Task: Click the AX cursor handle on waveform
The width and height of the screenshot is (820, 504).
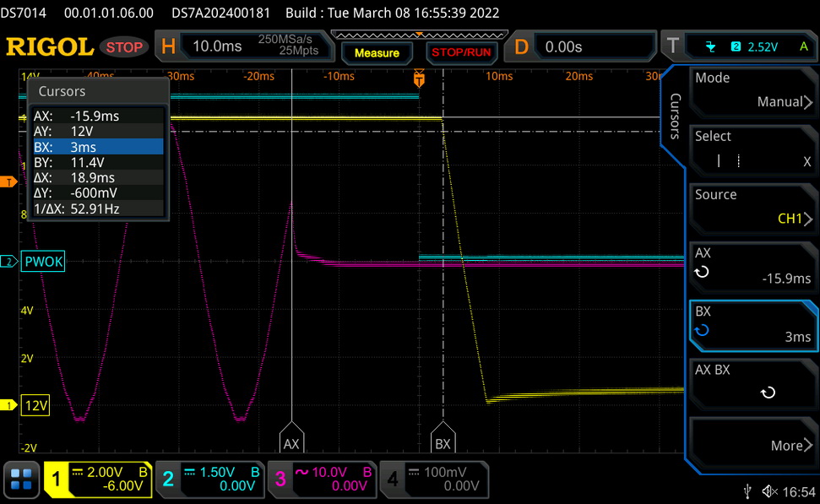Action: [291, 437]
